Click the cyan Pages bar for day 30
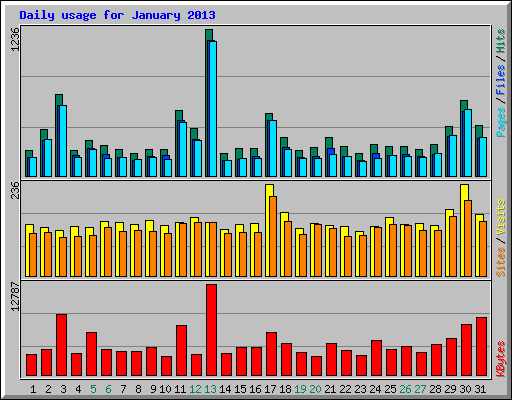This screenshot has width=512, height=400. click(468, 143)
